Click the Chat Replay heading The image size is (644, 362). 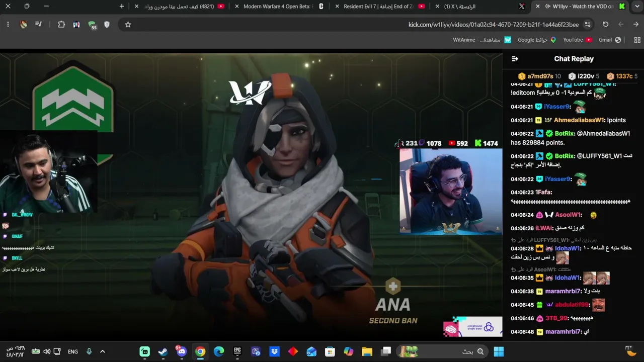pos(574,59)
